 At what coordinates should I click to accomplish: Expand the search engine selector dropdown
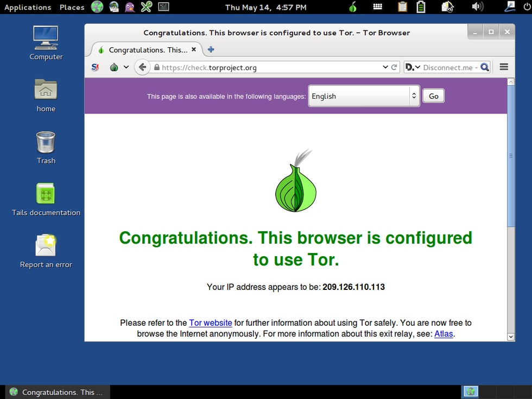(x=411, y=67)
